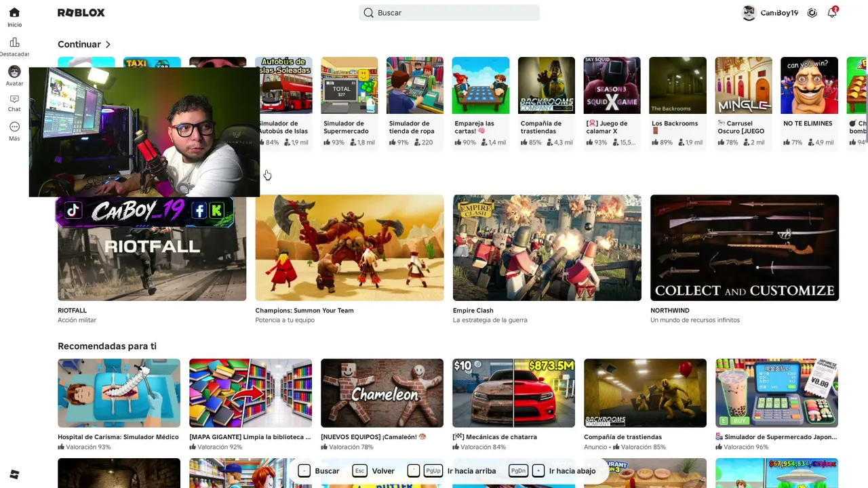Screen dimensions: 868x488
Task: Open the CamBoy19 username link
Action: [779, 13]
